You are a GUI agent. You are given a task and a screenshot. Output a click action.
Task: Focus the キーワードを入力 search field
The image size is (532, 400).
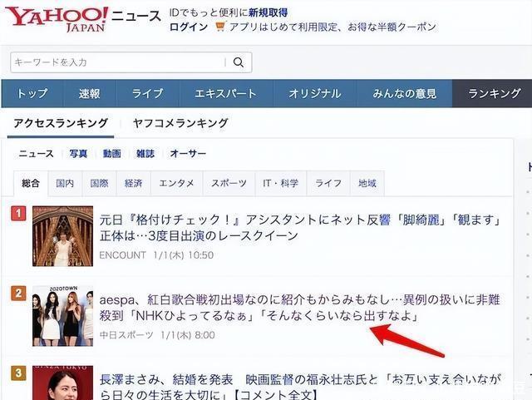coord(118,62)
